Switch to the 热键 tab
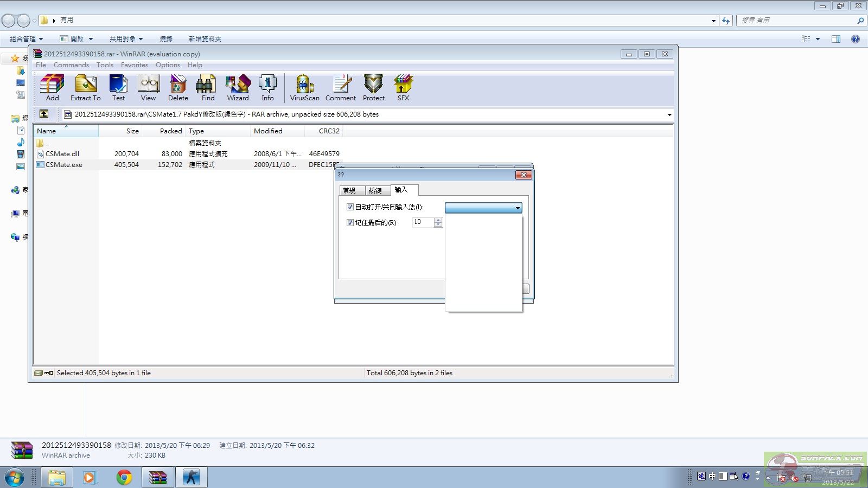Viewport: 868px width, 488px height. (x=375, y=191)
